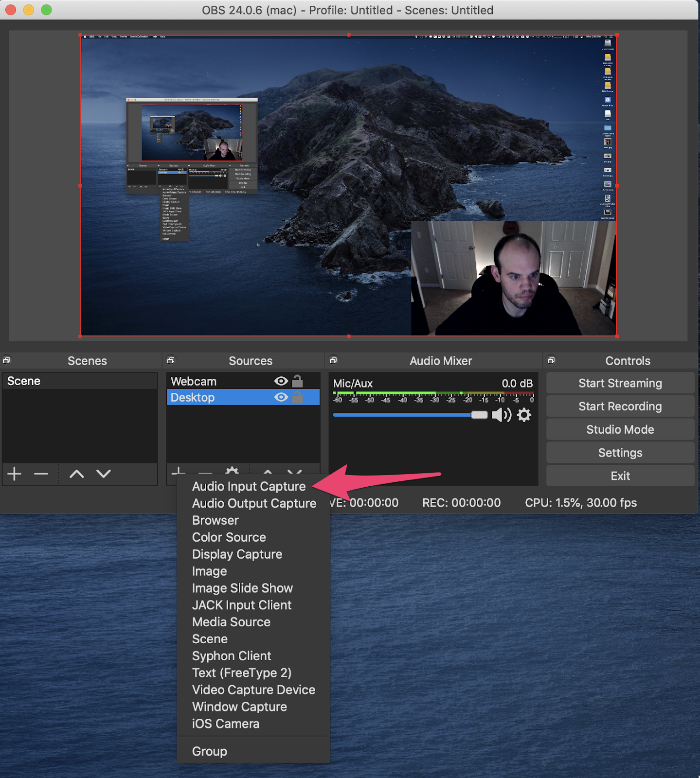Viewport: 700px width, 778px height.
Task: Open Settings from the Controls panel
Action: 620,453
